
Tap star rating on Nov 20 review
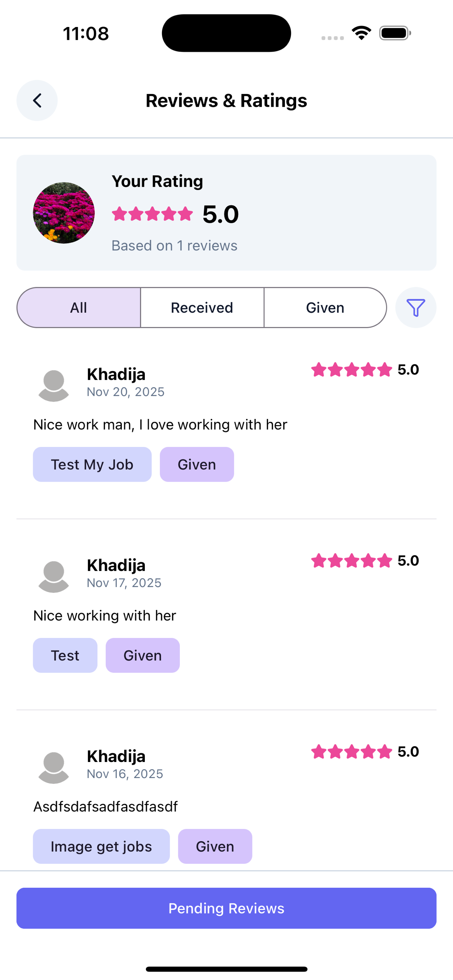coord(351,369)
